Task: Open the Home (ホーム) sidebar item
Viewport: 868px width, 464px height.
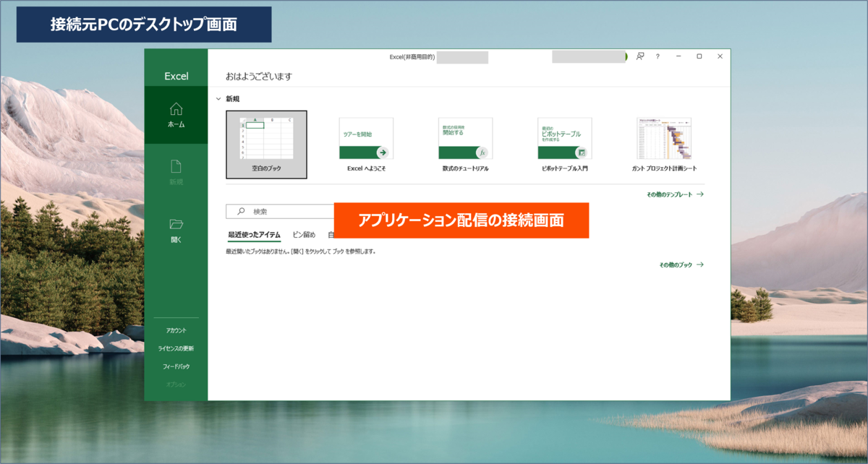Action: (176, 115)
